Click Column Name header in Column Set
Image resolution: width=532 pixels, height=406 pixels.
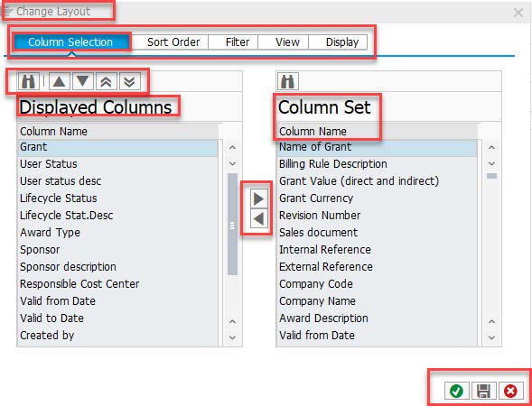coord(377,132)
